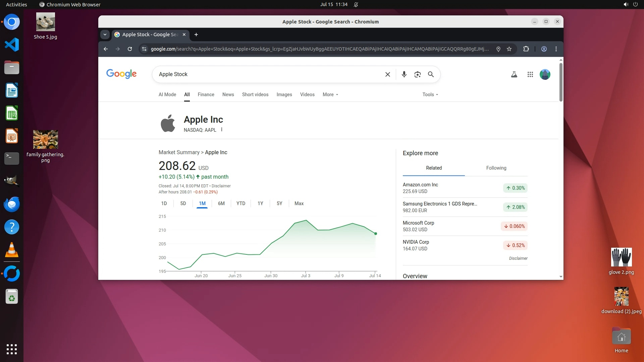Switch chart range to 1Y
Screen dimensions: 644x362
click(x=260, y=203)
